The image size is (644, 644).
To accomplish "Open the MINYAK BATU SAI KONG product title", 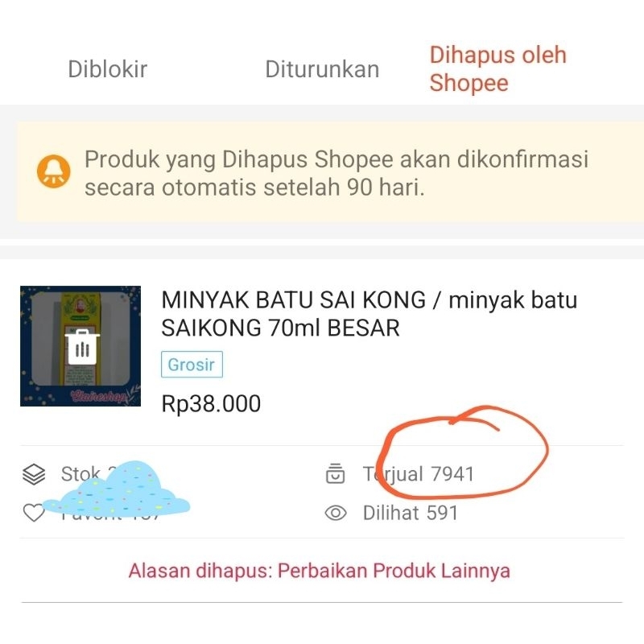I will pyautogui.click(x=369, y=313).
